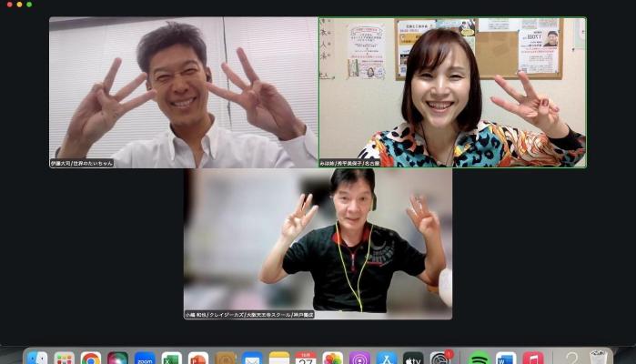Launch Photos app from the dock
The width and height of the screenshot is (636, 364).
(333, 359)
